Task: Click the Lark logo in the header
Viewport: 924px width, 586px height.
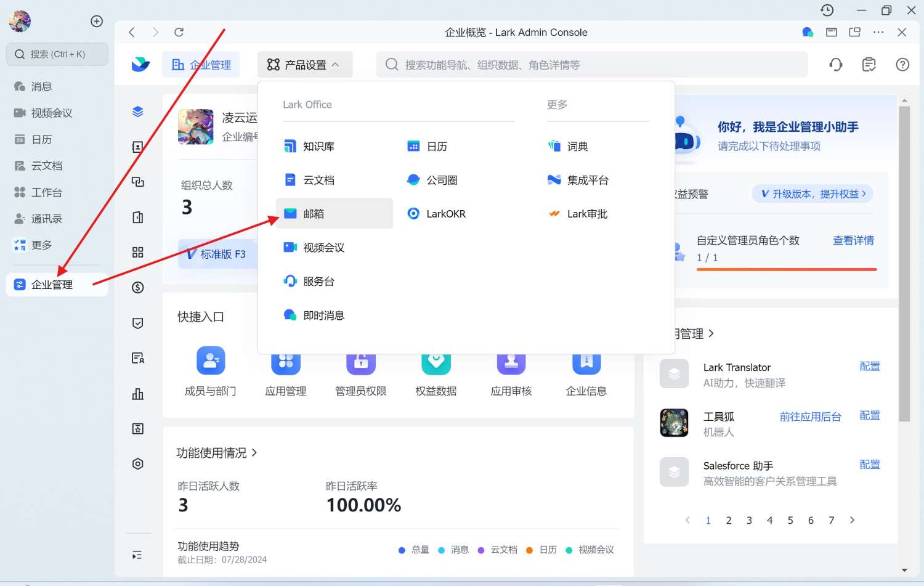Action: pos(140,64)
